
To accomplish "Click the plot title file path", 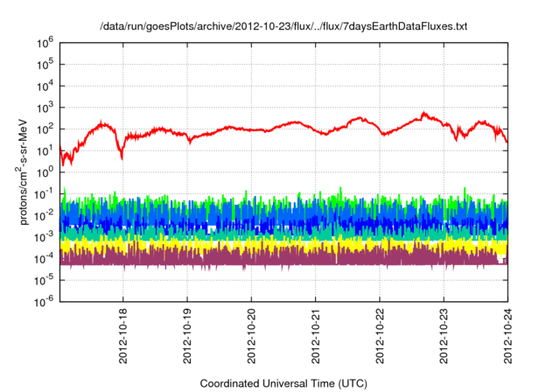I will tap(283, 26).
